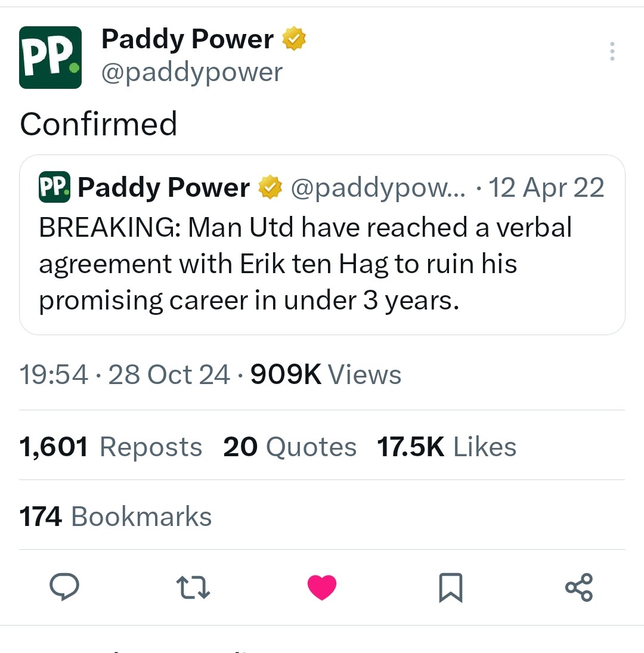
Task: Toggle the bookmark icon on tweet
Action: [x=450, y=587]
